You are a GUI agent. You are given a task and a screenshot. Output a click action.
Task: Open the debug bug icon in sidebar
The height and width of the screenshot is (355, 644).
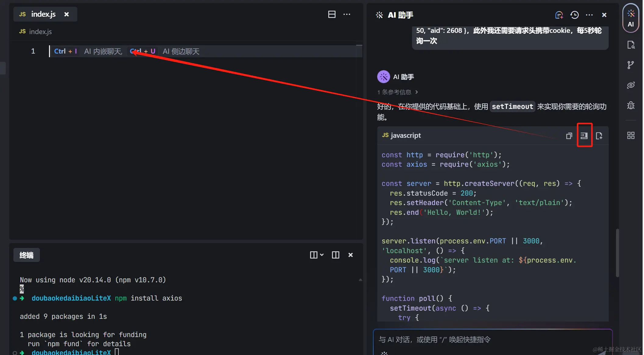tap(631, 105)
